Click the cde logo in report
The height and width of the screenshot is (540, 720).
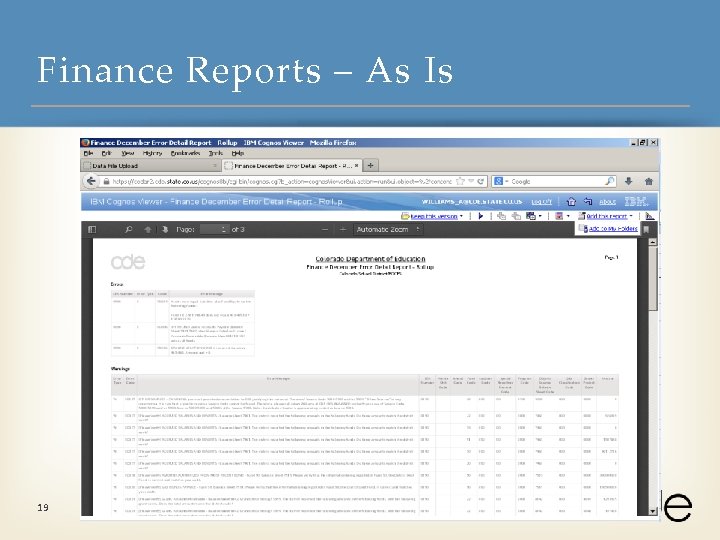click(x=128, y=262)
